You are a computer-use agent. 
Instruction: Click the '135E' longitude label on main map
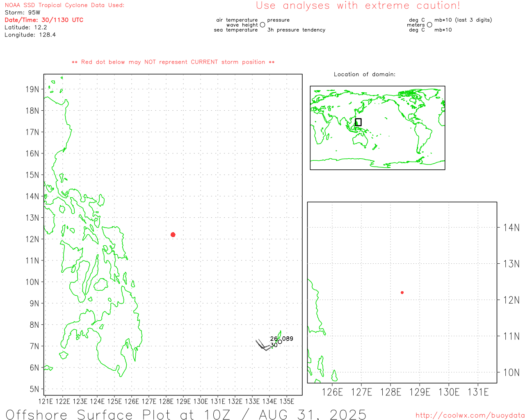(x=287, y=401)
